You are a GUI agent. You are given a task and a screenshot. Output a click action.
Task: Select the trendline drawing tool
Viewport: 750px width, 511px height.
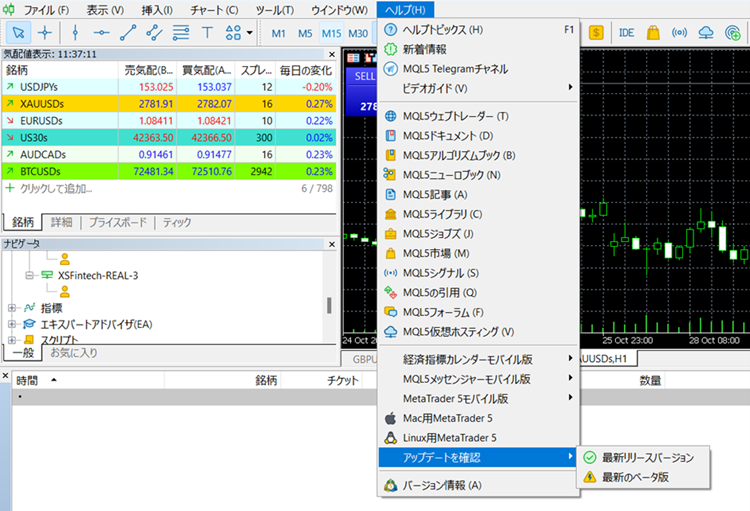pyautogui.click(x=128, y=33)
